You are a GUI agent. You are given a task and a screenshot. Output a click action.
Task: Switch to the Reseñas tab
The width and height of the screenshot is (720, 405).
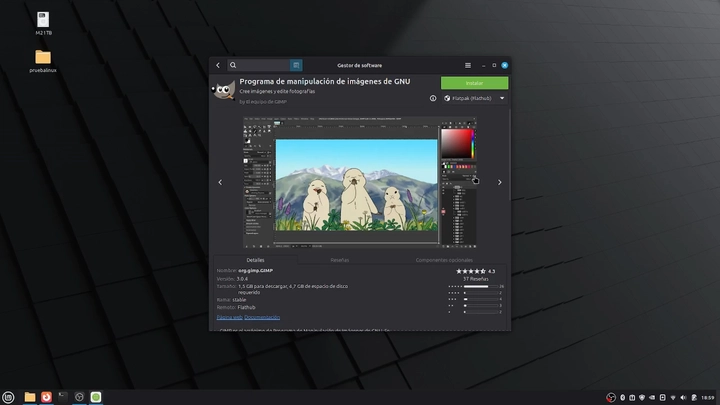(x=340, y=260)
